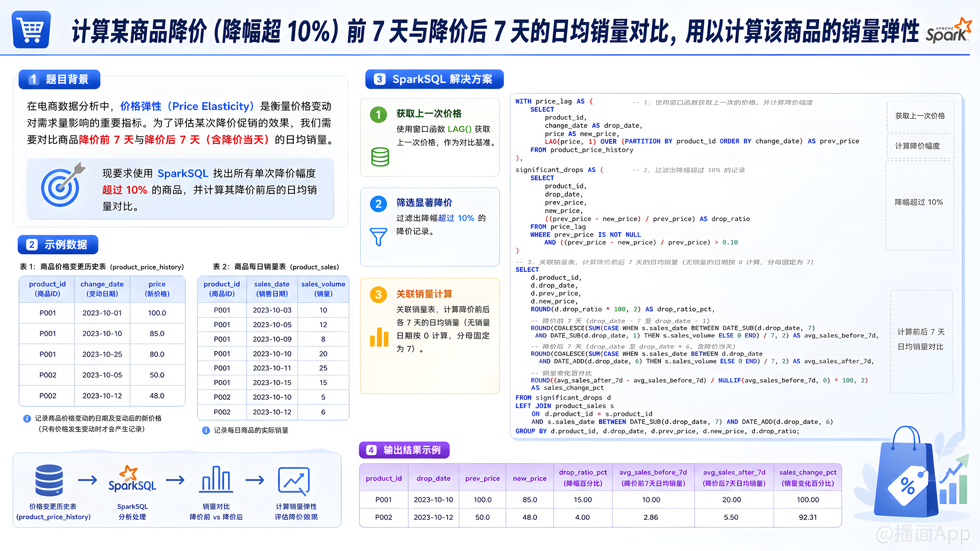This screenshot has height=551, width=980.
Task: Click sales_change_pct column header
Action: coord(808,478)
